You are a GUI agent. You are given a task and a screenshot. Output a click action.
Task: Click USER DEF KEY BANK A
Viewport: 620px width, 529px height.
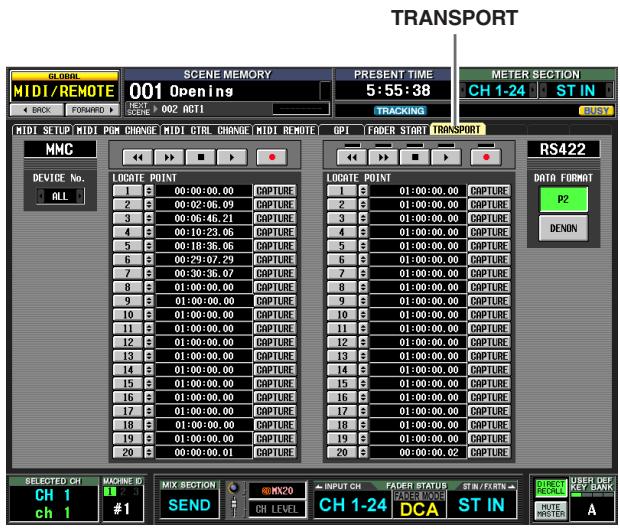click(x=592, y=509)
